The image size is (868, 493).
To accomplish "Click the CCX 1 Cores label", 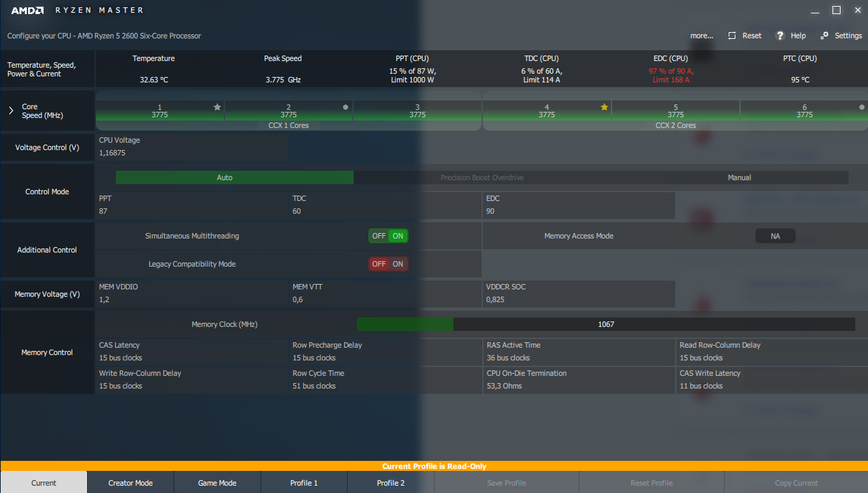I will [x=289, y=125].
